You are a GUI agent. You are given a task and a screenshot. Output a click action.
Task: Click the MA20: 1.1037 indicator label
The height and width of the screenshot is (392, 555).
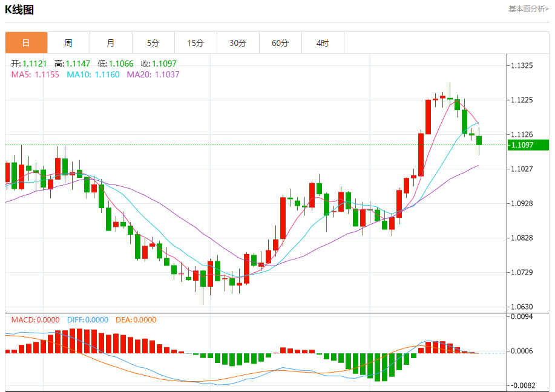tap(153, 74)
